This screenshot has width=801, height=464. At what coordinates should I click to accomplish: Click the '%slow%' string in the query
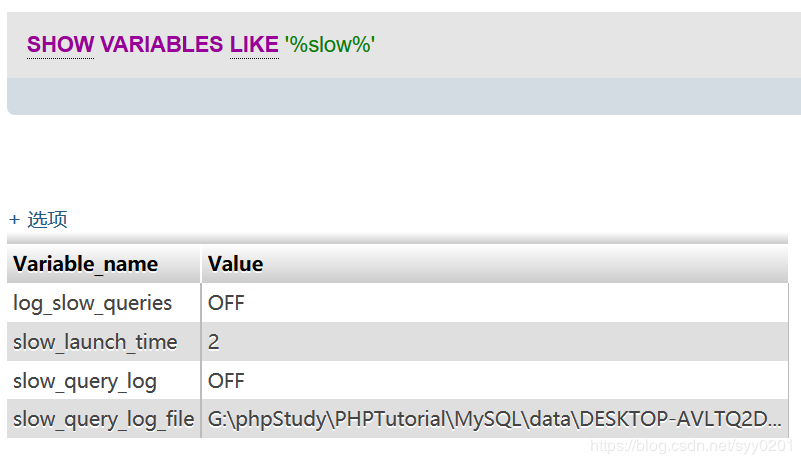[x=329, y=44]
